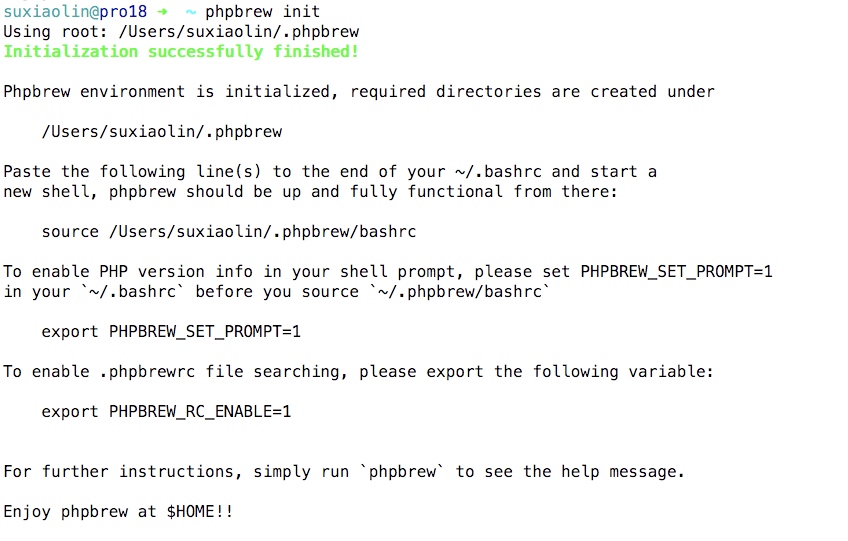Screen dimensions: 848x541
Task: Click the 'new shell, phpbrew should be up' line
Action: pyautogui.click(x=310, y=192)
